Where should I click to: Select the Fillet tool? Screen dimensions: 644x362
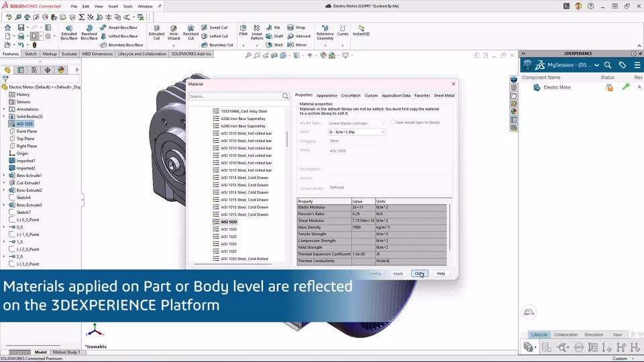[243, 30]
